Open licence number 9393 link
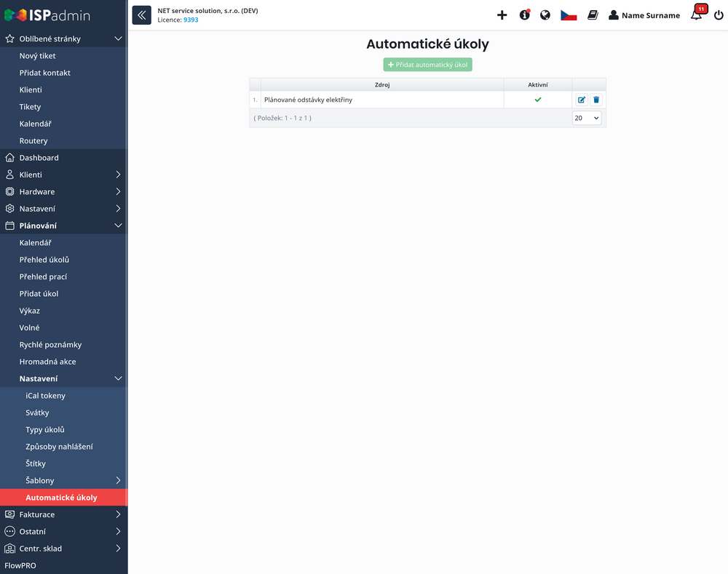The width and height of the screenshot is (728, 574). click(191, 20)
